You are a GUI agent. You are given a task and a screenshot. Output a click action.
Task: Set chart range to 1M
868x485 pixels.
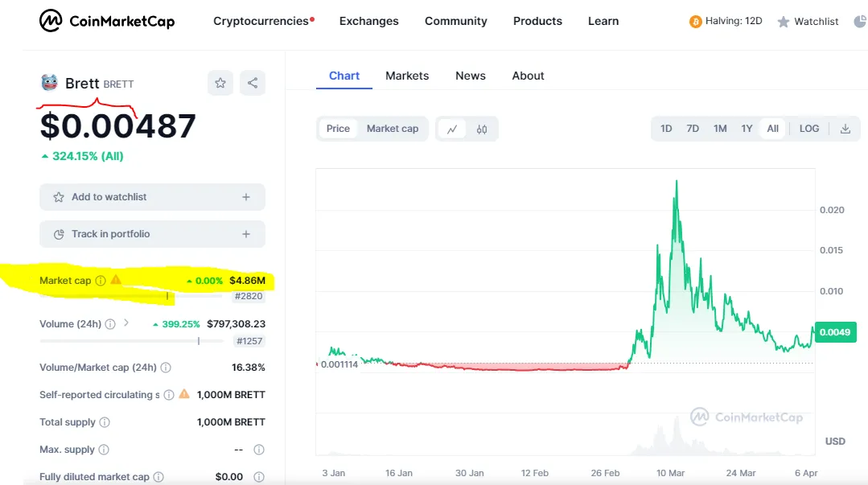pos(720,129)
